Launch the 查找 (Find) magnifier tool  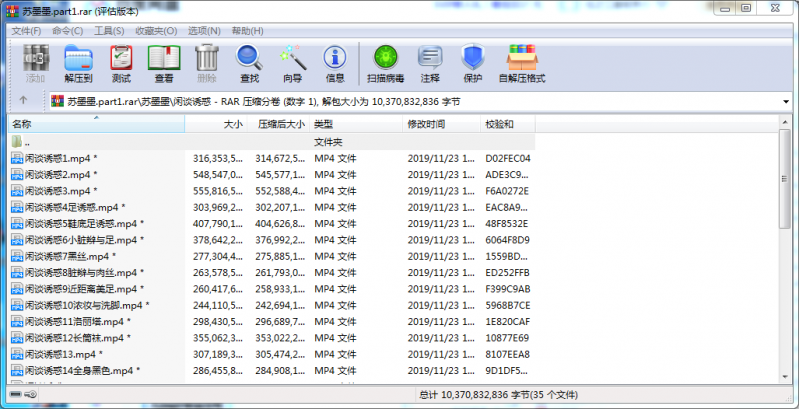pos(249,62)
